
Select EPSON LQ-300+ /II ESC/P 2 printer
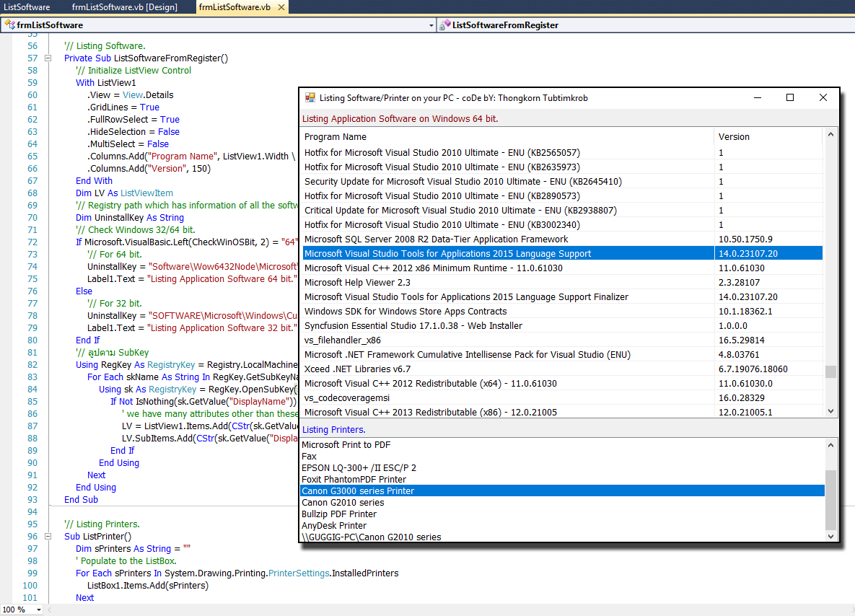point(563,467)
